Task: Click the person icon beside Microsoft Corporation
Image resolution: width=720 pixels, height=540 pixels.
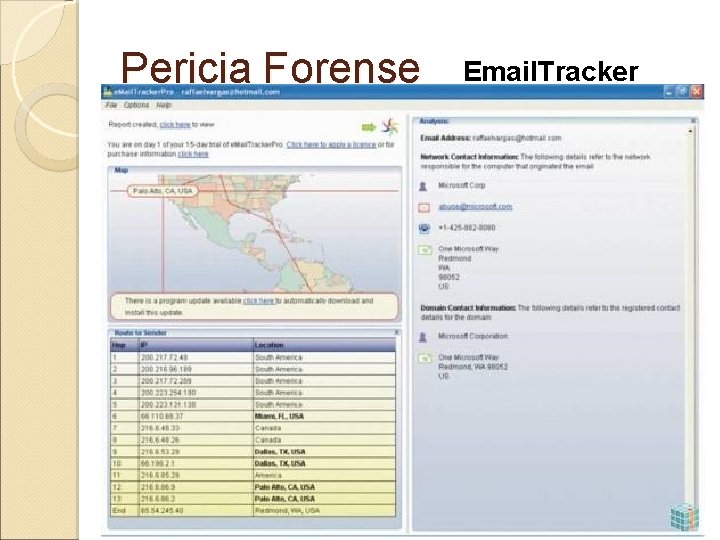Action: pos(423,338)
